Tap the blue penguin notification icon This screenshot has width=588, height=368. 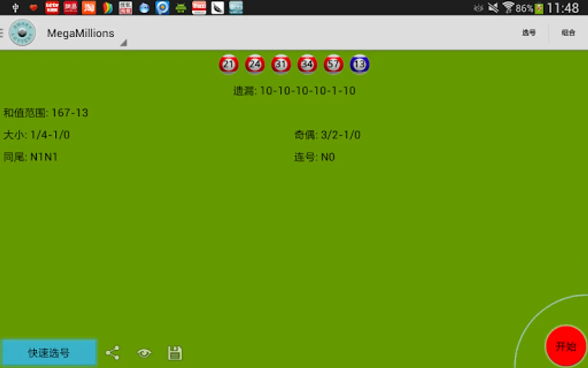[x=144, y=8]
